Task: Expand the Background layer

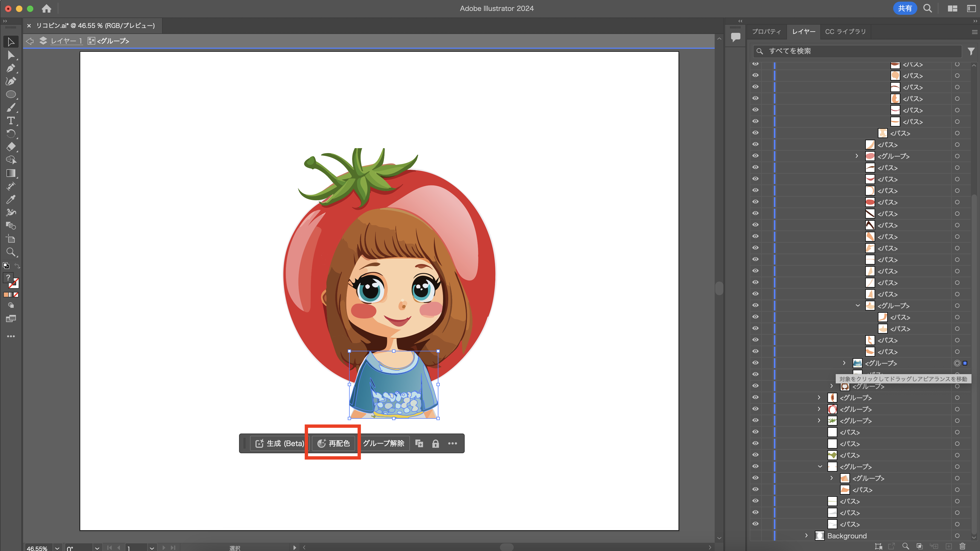Action: pos(806,535)
